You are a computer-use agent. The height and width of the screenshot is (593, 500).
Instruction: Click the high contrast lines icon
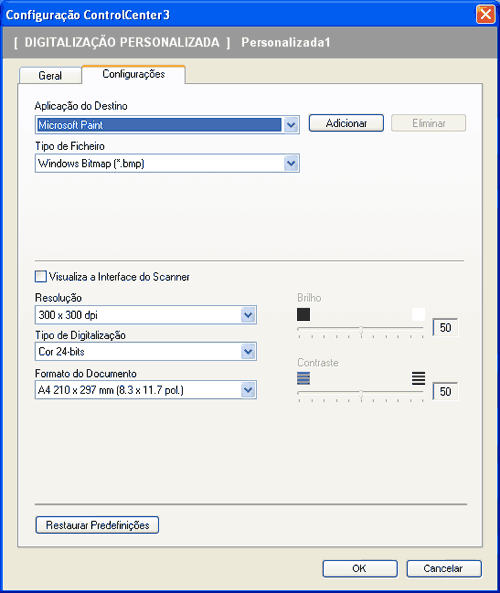(x=418, y=378)
